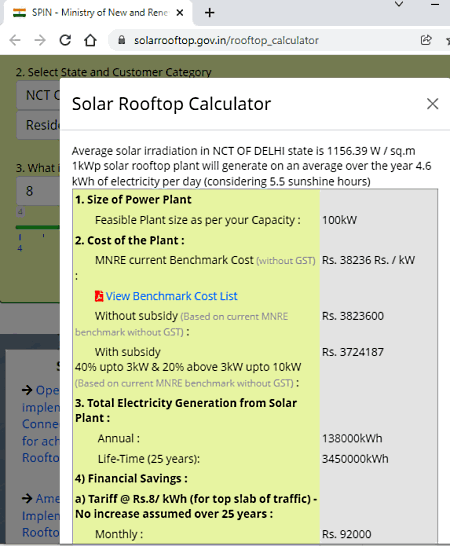Close the SPIN Ministry browser tab
This screenshot has height=546, width=450.
[x=180, y=13]
